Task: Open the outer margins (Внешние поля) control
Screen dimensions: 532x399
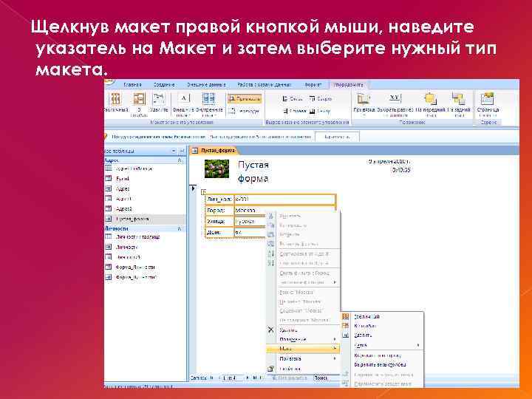Action: coord(183,103)
